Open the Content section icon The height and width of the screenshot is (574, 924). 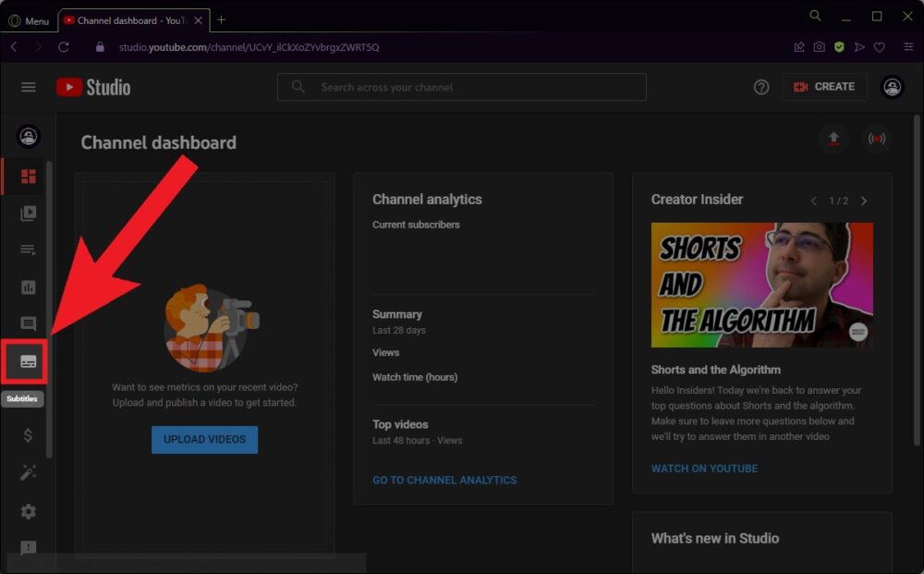(x=28, y=214)
